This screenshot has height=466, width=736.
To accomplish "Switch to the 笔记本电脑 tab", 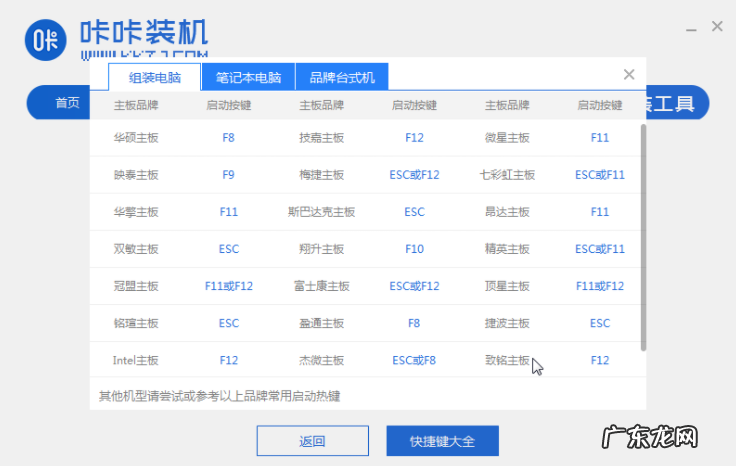I will pos(248,77).
